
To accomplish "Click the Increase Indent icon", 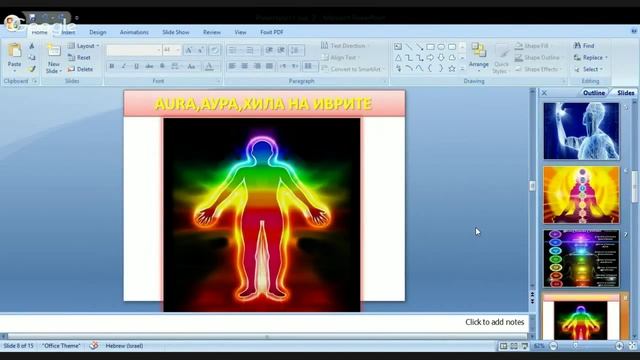I will (x=281, y=50).
